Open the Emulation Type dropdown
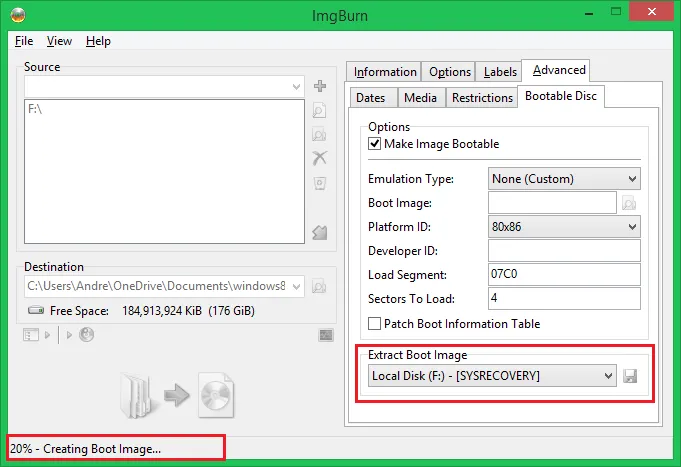681x467 pixels. (564, 179)
